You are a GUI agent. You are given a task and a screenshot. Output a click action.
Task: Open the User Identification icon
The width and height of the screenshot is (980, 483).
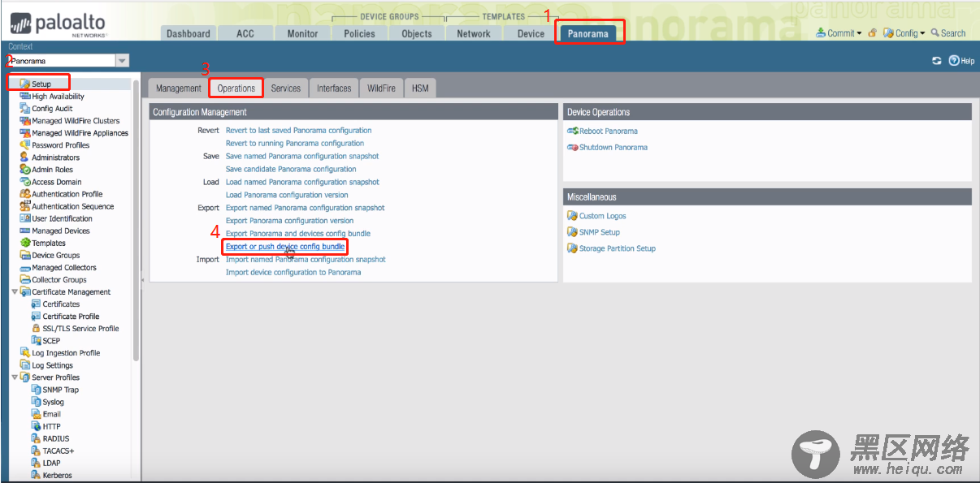(x=25, y=218)
